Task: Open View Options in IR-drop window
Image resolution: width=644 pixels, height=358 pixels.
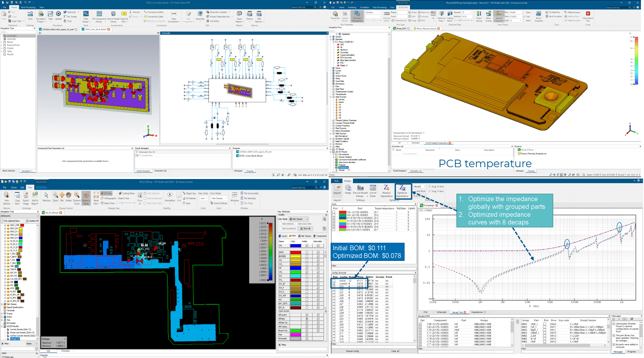Action: point(6,198)
